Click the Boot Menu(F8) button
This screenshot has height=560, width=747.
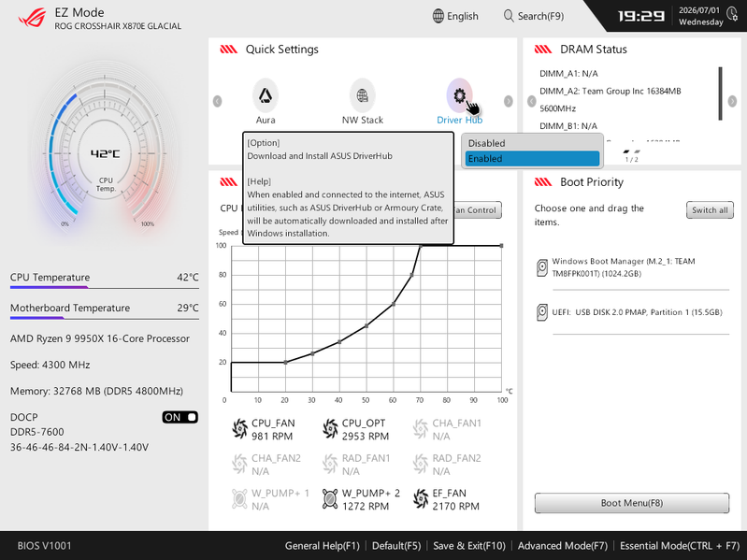(x=632, y=503)
